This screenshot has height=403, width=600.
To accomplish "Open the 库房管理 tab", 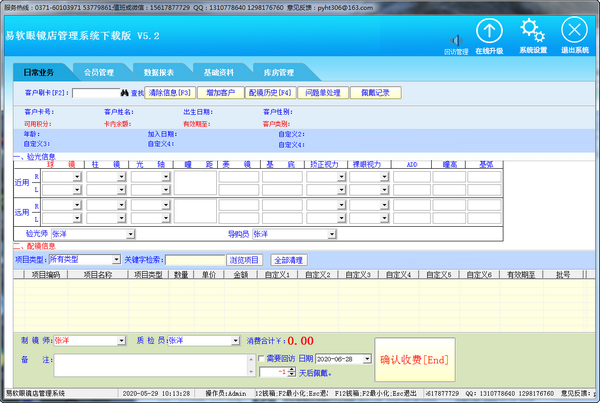I will click(278, 72).
